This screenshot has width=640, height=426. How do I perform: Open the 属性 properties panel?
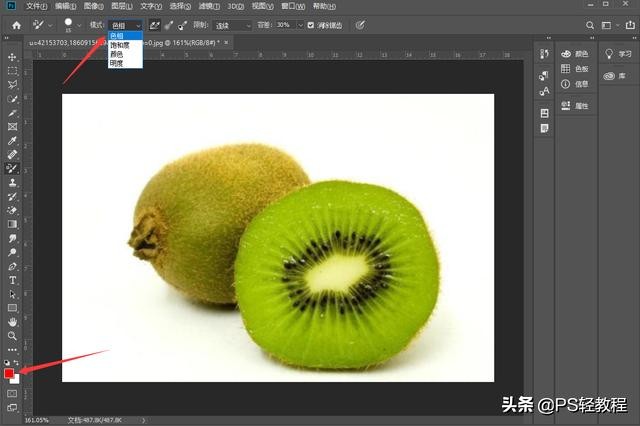coord(575,106)
